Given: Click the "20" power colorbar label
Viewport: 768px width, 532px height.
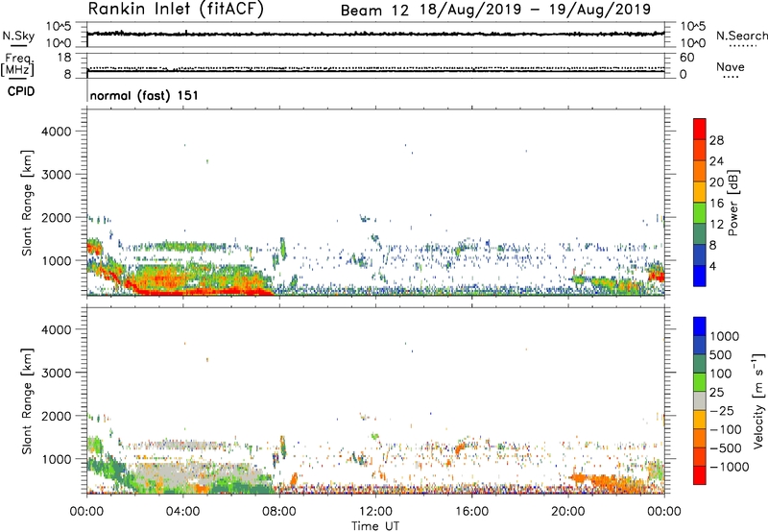Looking at the screenshot, I should (x=716, y=182).
